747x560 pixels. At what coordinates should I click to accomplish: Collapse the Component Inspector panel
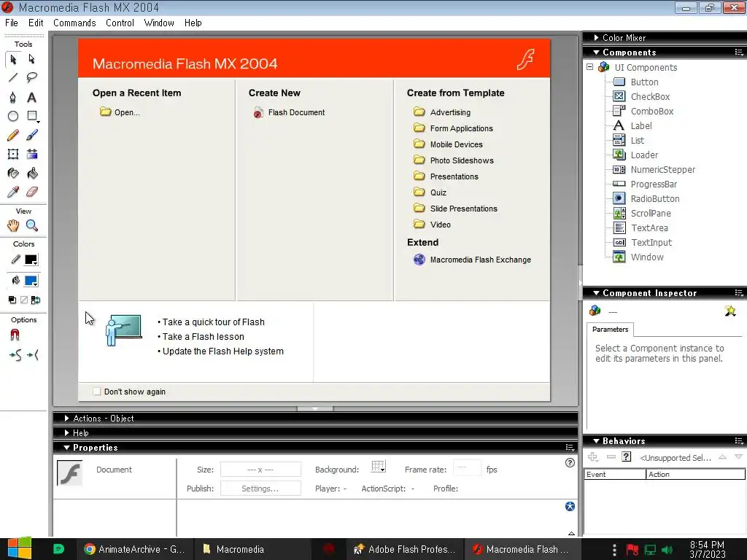596,293
